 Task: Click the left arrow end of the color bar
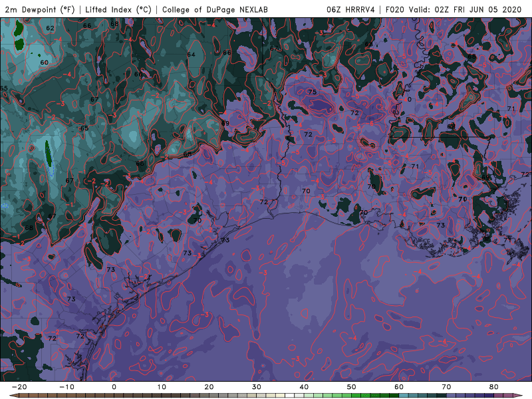[13, 396]
